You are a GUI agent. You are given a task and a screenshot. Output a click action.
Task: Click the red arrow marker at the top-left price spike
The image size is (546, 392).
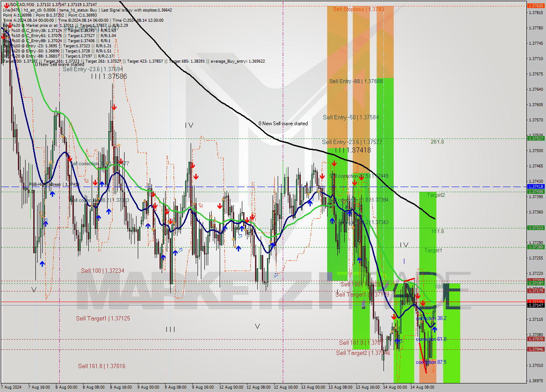(x=10, y=26)
